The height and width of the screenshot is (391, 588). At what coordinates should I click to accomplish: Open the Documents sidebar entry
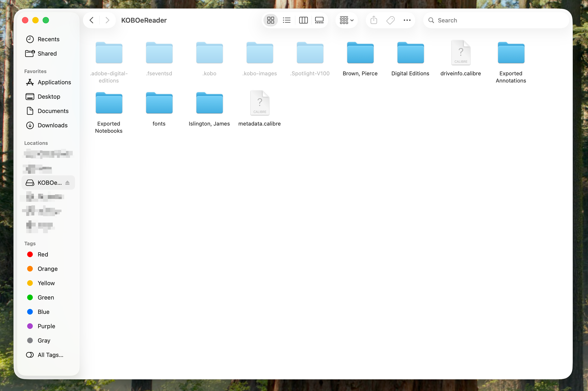point(53,111)
